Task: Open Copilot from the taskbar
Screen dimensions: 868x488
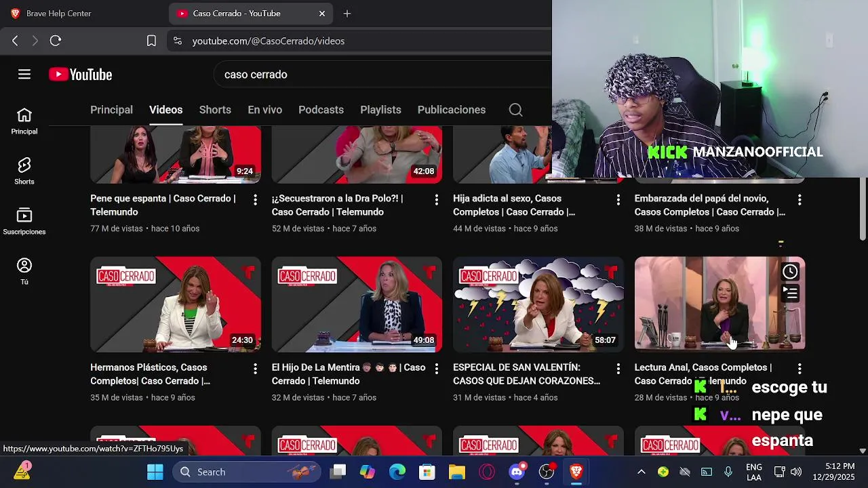Action: (x=368, y=472)
